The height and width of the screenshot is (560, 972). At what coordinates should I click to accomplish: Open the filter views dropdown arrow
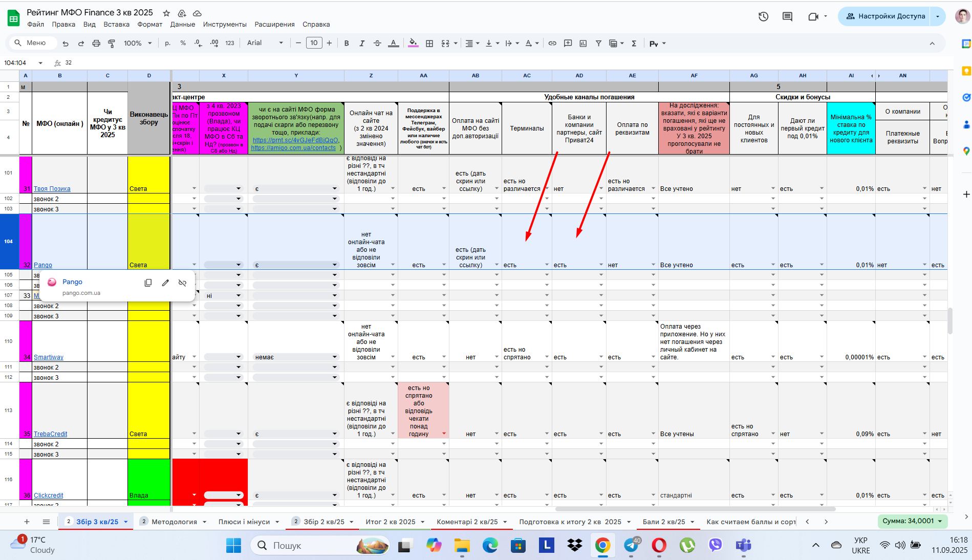point(622,44)
